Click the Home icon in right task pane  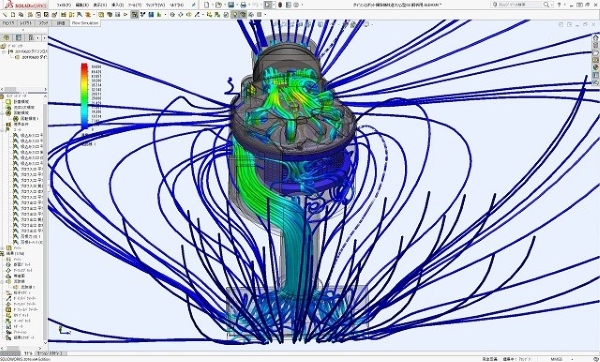pos(595,38)
